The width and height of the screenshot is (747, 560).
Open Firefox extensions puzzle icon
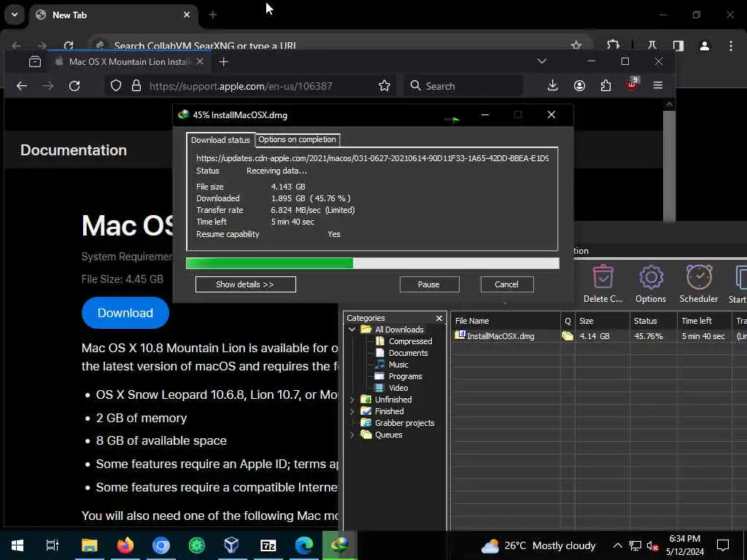pos(605,86)
